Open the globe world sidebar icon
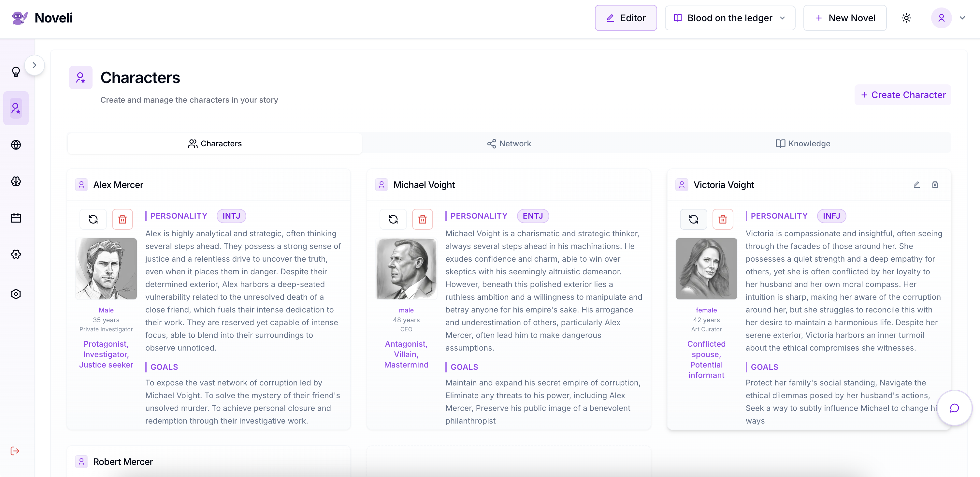 click(x=16, y=145)
